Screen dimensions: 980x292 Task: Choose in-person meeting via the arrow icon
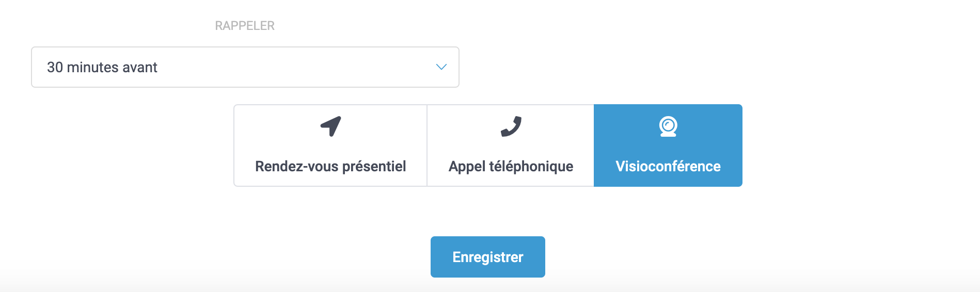pos(331,126)
